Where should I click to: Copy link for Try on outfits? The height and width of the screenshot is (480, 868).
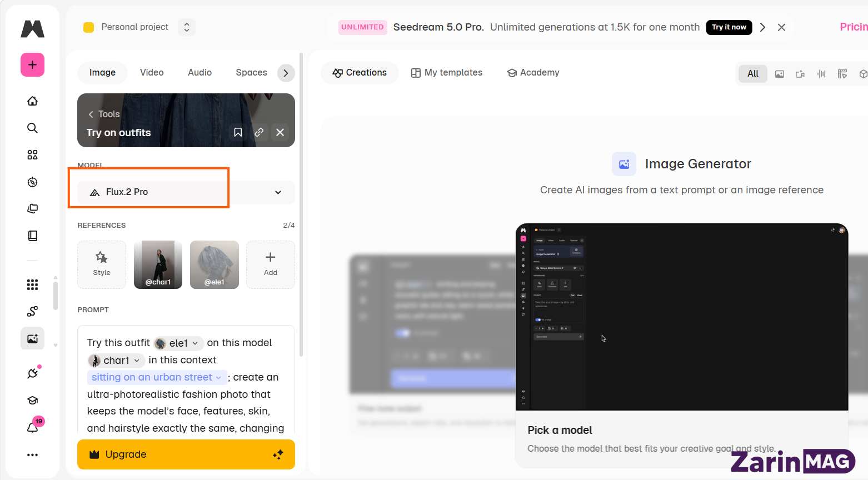coord(259,132)
